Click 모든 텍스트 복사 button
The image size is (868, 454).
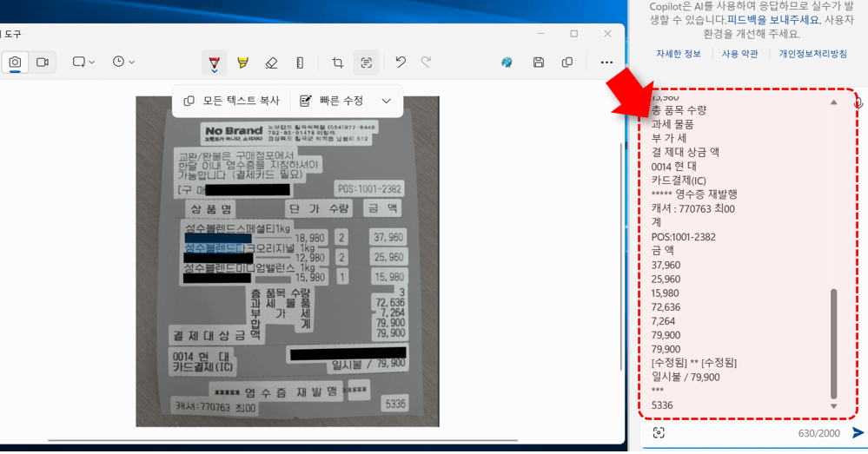click(x=232, y=101)
